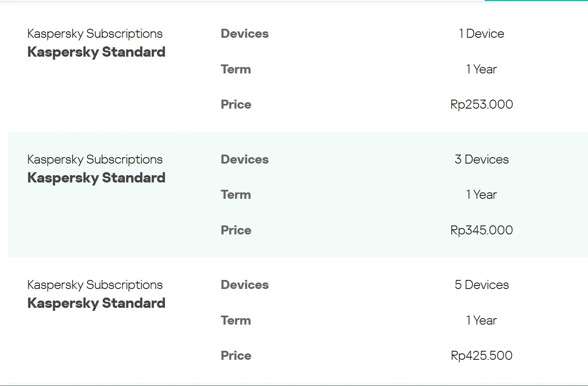Viewport: 588px width, 386px height.
Task: Click Kaspersky Subscriptions label in the highlighted row
Action: point(95,159)
